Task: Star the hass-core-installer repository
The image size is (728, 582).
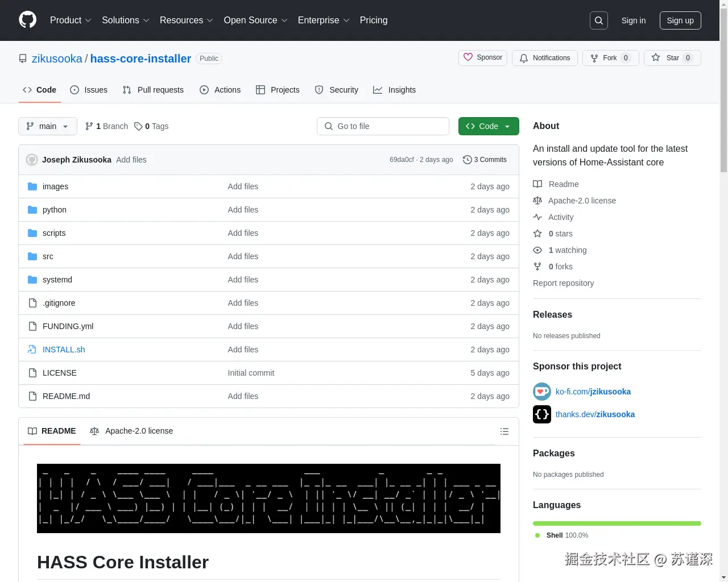Action: [672, 58]
